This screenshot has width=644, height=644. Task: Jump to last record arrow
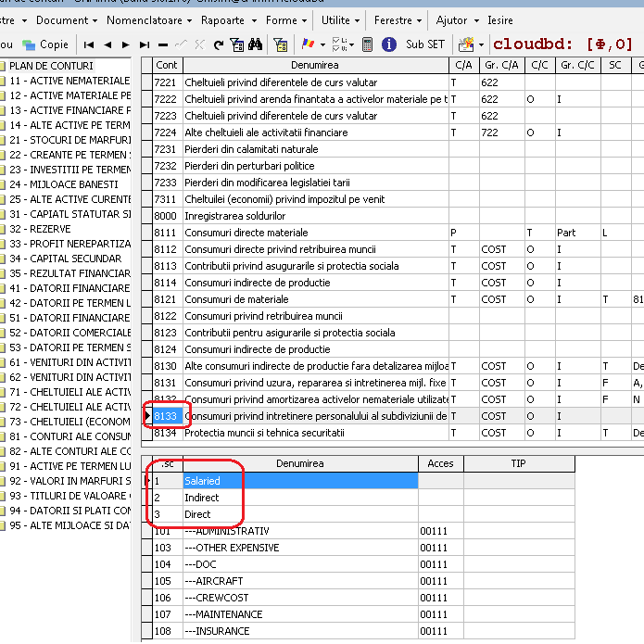tap(145, 44)
